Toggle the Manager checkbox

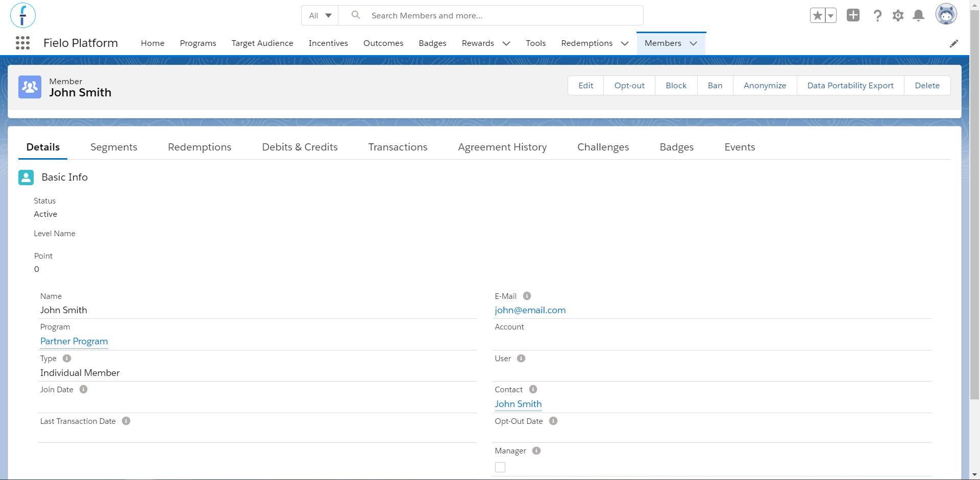click(x=500, y=467)
